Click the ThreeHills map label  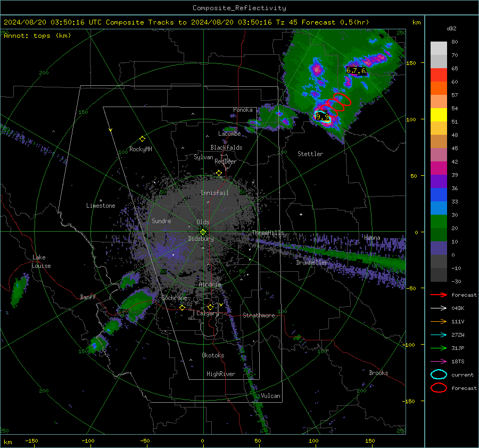pyautogui.click(x=268, y=233)
